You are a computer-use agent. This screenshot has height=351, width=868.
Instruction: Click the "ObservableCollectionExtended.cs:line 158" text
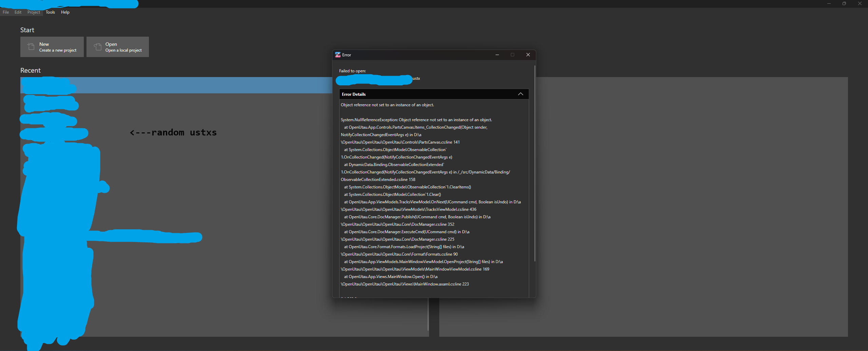(x=378, y=180)
